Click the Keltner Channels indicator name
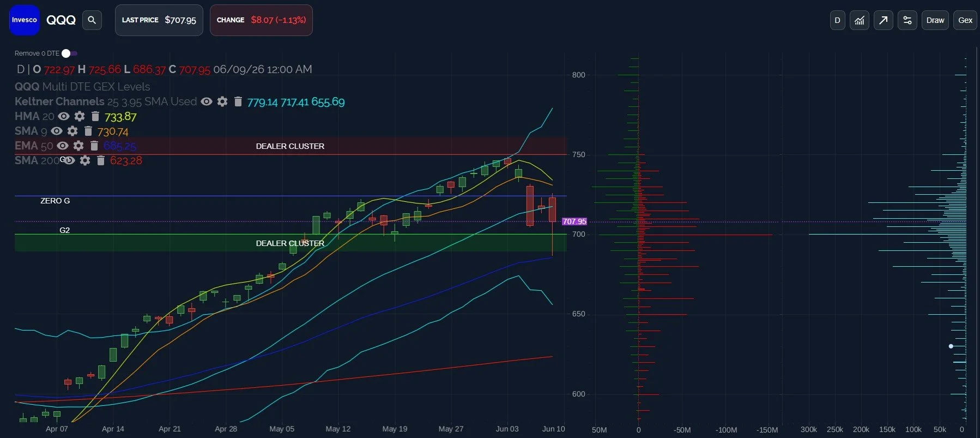 pyautogui.click(x=59, y=101)
